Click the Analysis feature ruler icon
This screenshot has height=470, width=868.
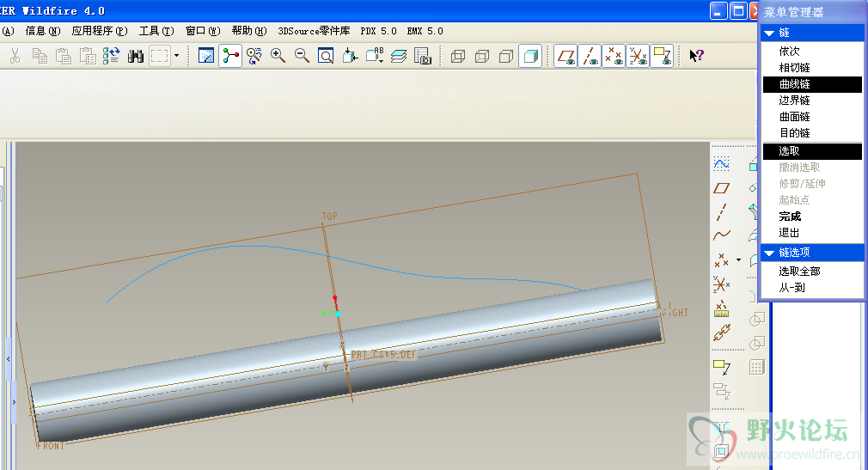click(x=721, y=308)
